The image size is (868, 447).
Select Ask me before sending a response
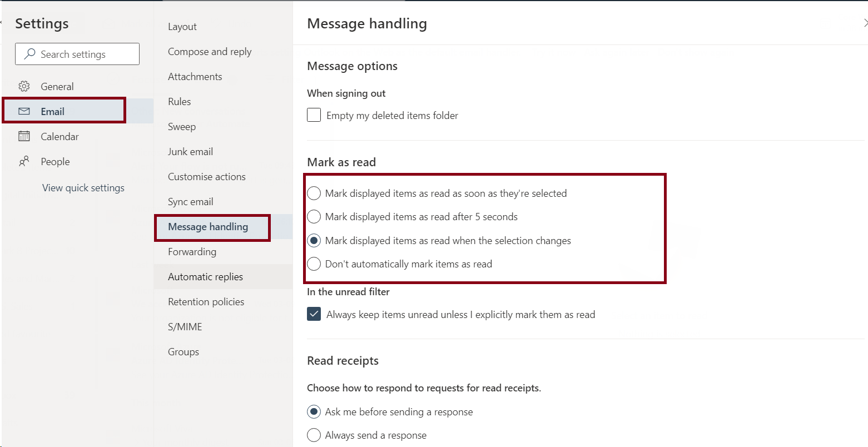tap(314, 411)
